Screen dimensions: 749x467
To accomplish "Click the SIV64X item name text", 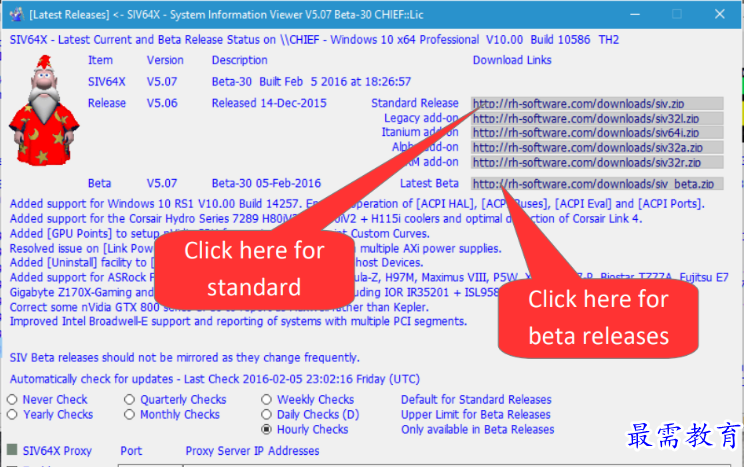I will (107, 82).
